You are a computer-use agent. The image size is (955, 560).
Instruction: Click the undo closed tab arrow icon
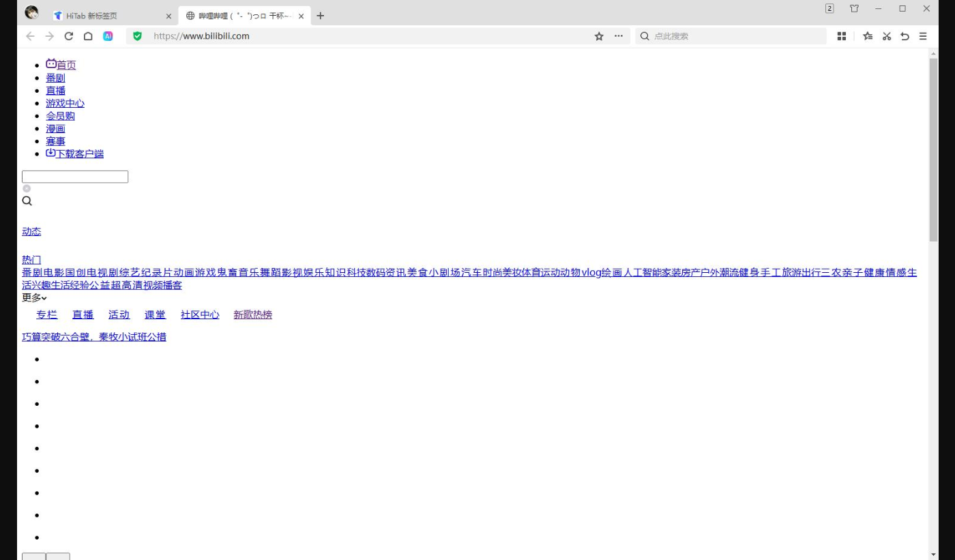[x=905, y=36]
